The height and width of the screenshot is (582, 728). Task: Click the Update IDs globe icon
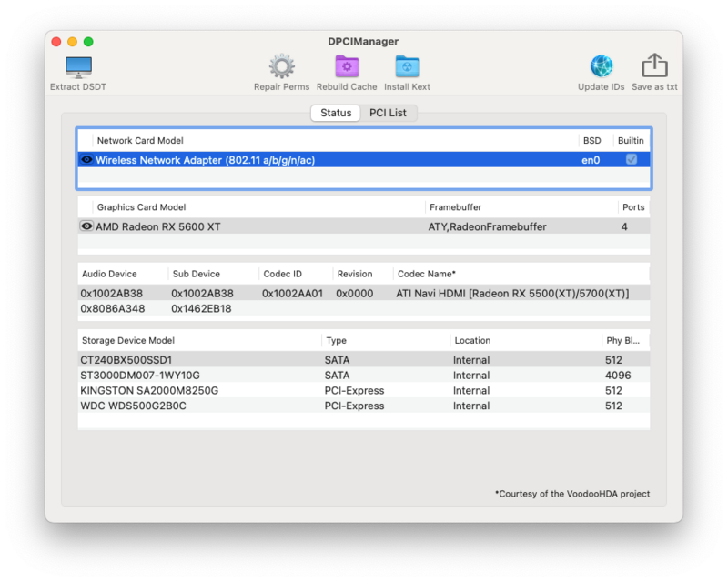pyautogui.click(x=602, y=66)
